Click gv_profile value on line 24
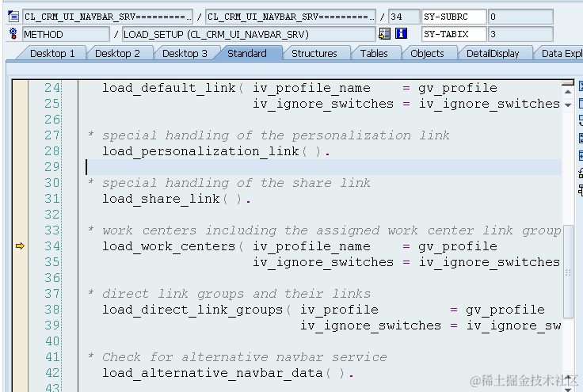The image size is (583, 392). [458, 88]
